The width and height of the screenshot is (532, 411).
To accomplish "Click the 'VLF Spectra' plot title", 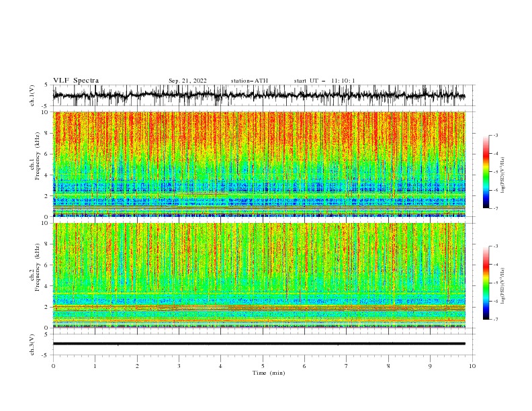I will pyautogui.click(x=76, y=81).
